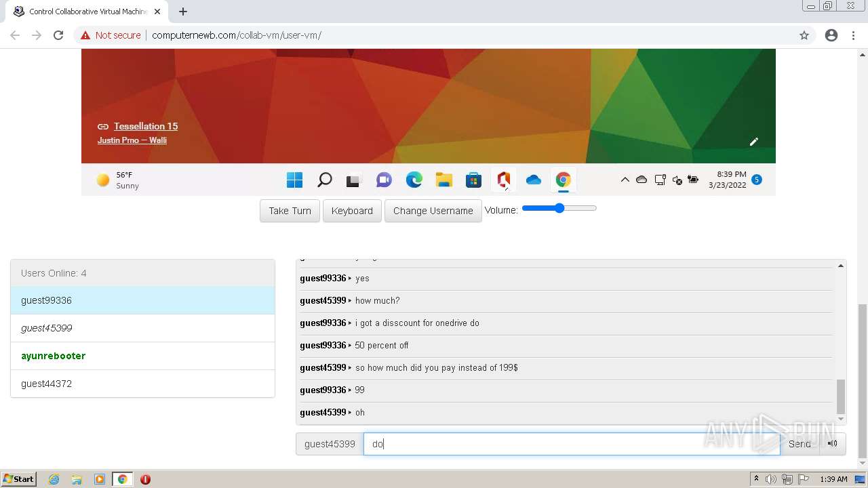Viewport: 868px width, 488px height.
Task: Click the page vertical scrollbar thumb
Action: (x=862, y=381)
